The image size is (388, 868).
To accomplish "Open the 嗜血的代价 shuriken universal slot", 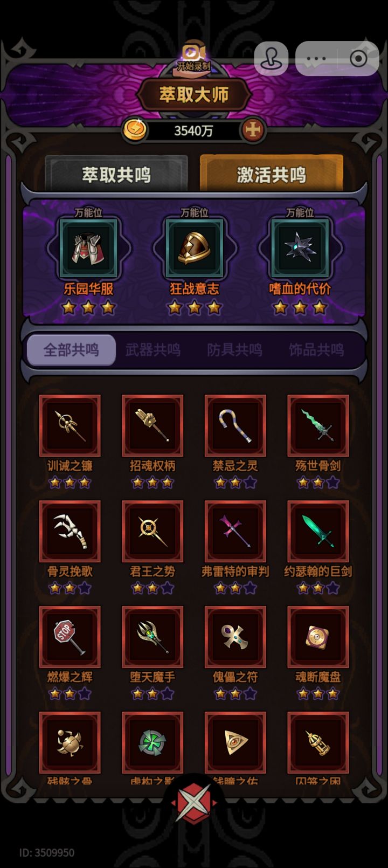I will click(300, 249).
